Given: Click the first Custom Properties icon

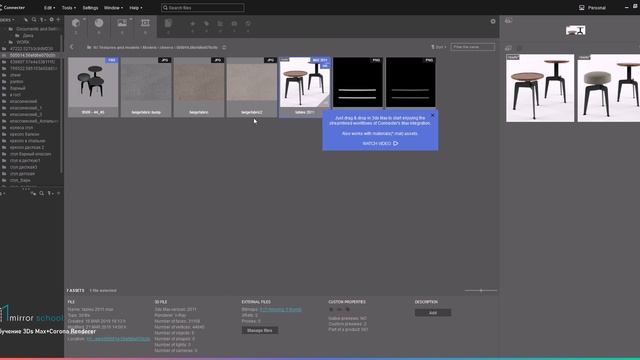Looking at the screenshot, I should pos(331,310).
